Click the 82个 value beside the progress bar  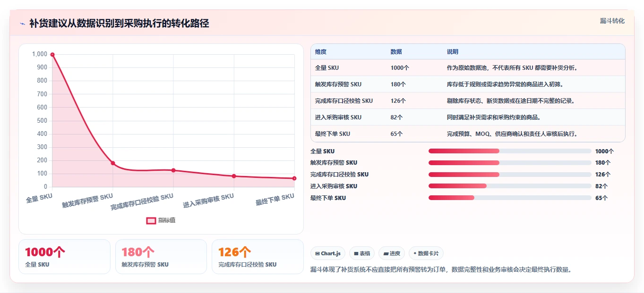pos(601,186)
